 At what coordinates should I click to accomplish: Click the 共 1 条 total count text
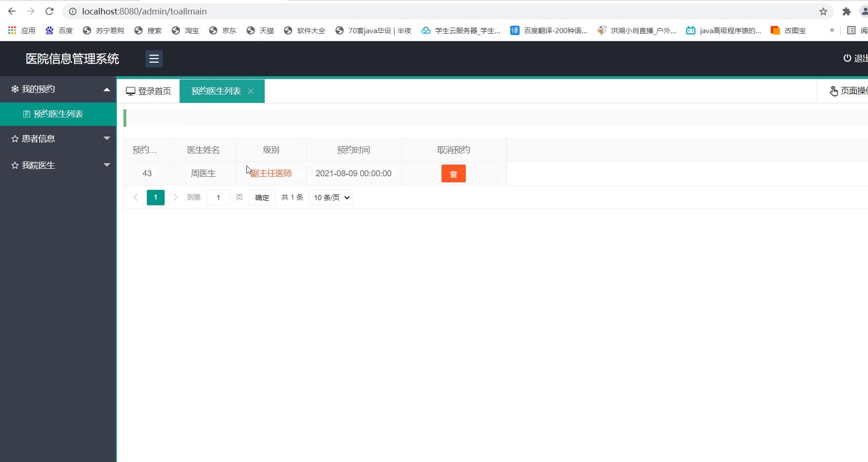tap(292, 197)
